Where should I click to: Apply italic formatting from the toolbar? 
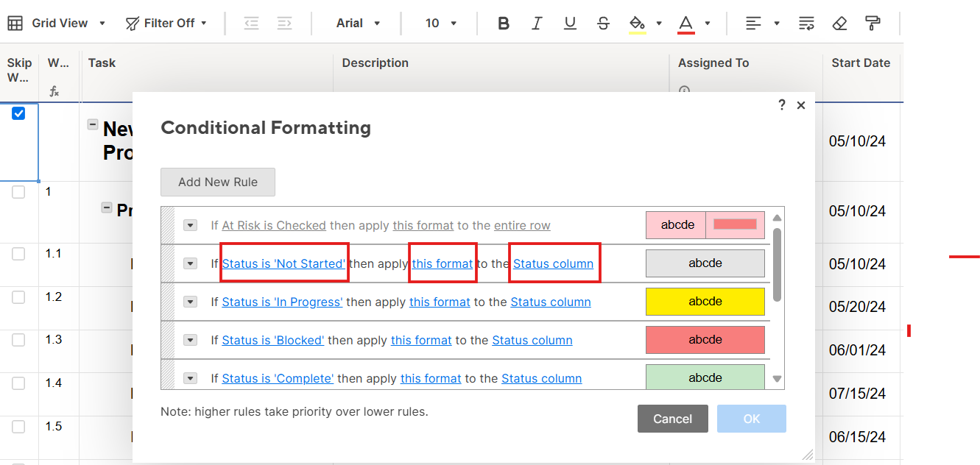click(537, 24)
